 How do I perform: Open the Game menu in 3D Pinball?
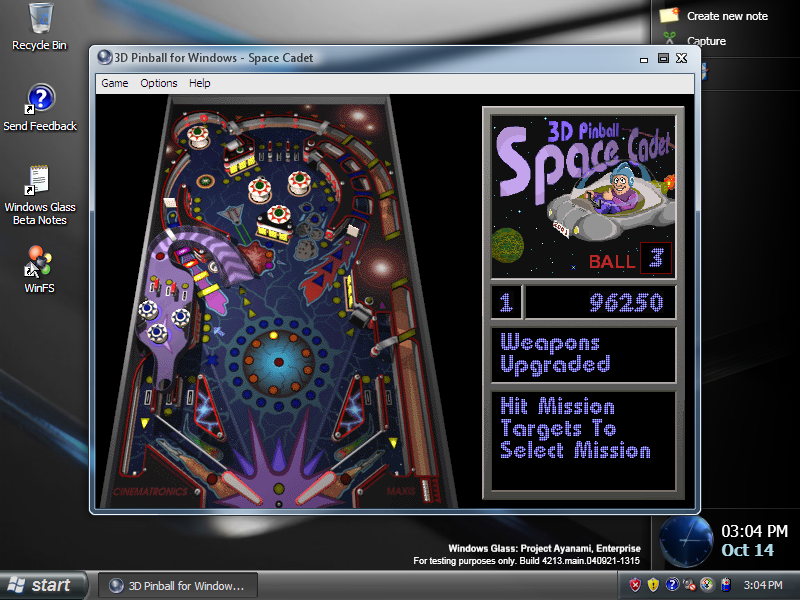click(114, 83)
